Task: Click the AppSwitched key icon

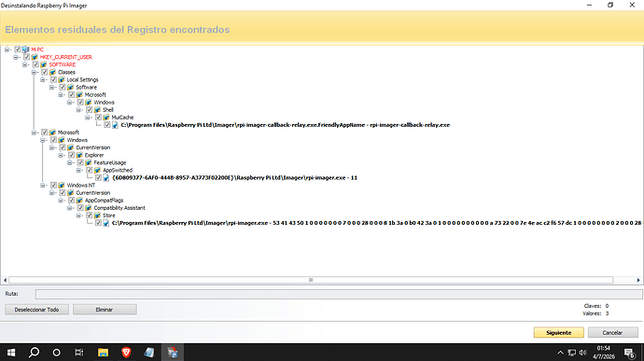Action: [97, 170]
